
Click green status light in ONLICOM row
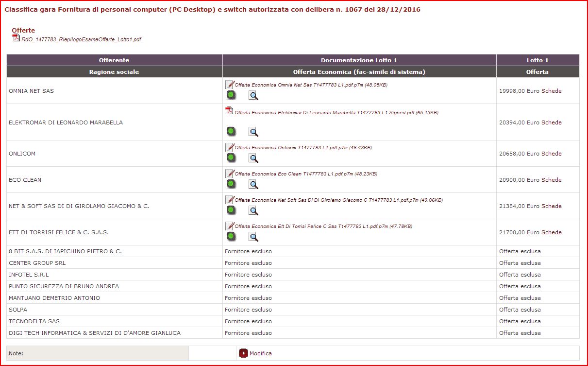[231, 158]
